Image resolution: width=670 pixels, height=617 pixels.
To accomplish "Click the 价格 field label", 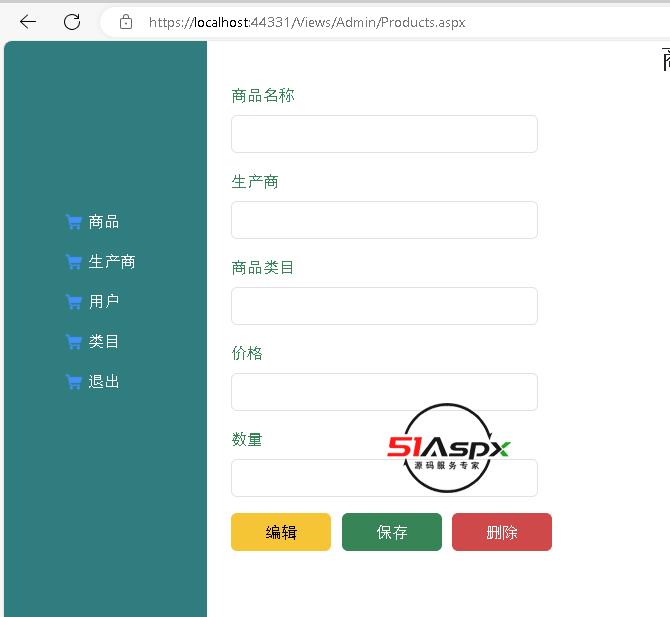I will (247, 353).
